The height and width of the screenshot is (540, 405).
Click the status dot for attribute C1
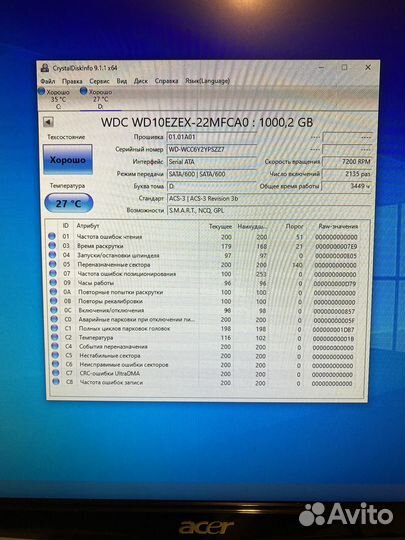click(x=54, y=328)
